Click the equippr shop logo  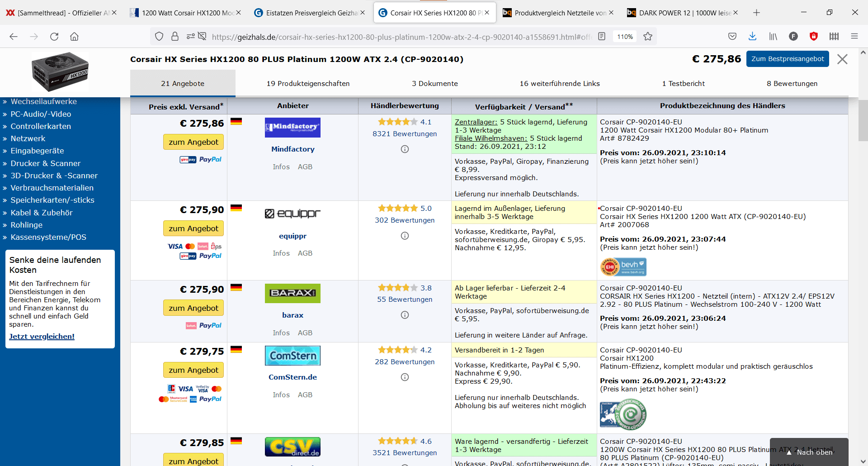click(292, 214)
